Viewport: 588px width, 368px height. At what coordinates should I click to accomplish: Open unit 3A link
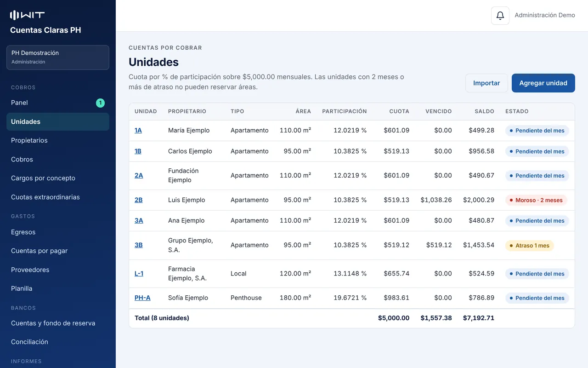[x=139, y=221]
